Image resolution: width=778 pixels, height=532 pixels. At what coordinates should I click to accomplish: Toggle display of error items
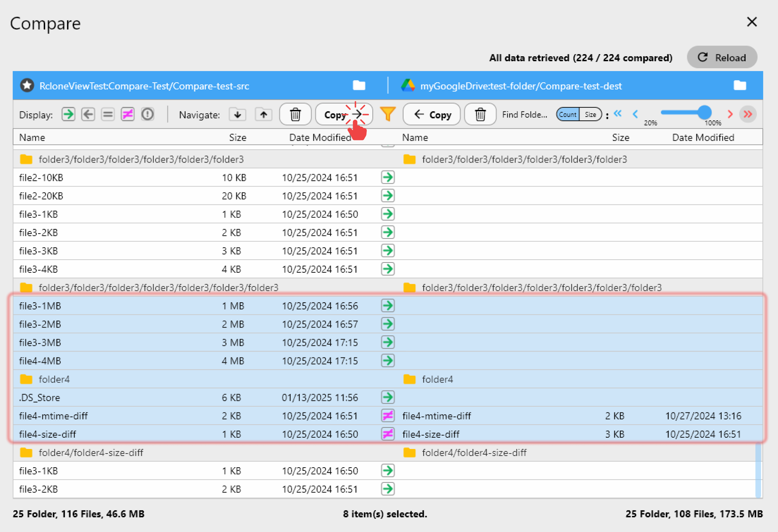(148, 114)
